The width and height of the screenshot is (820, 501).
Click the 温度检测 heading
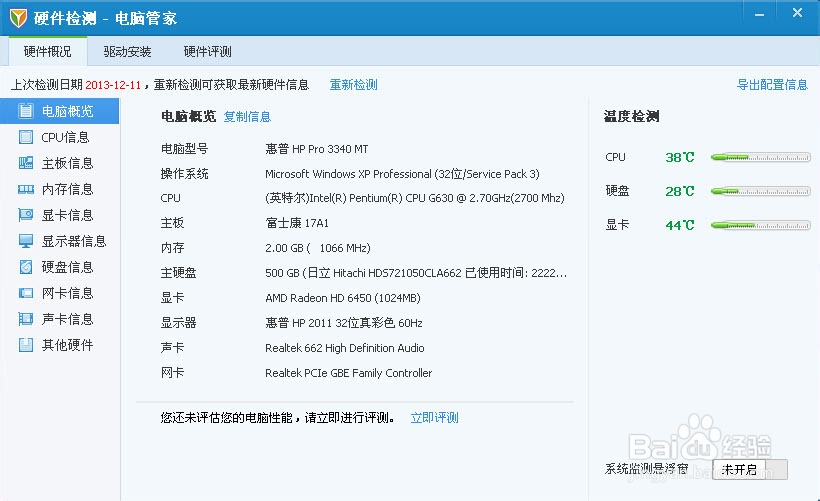[x=631, y=116]
